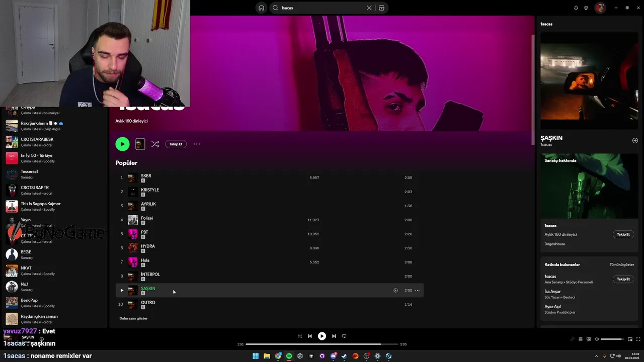The width and height of the screenshot is (644, 362).
Task: Add ŞAŞKIN to library from Now Playing panel
Action: pos(635,141)
